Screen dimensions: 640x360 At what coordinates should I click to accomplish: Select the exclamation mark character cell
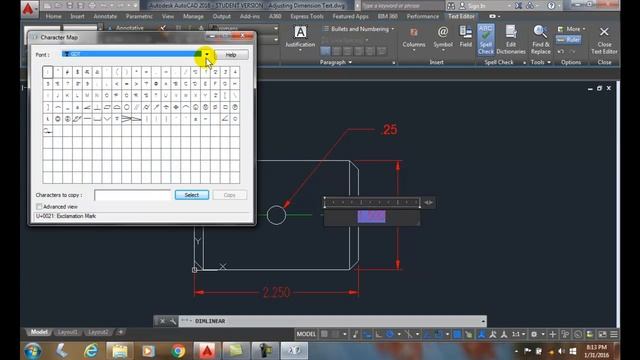coord(47,72)
